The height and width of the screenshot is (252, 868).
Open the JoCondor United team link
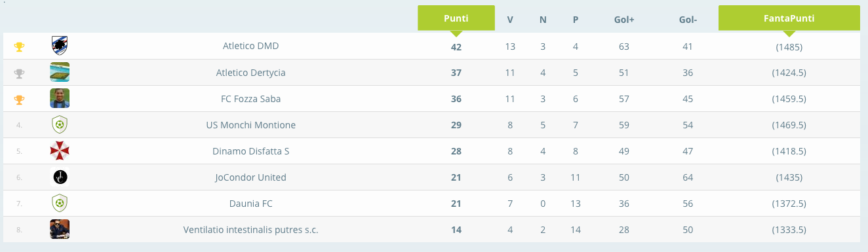250,177
